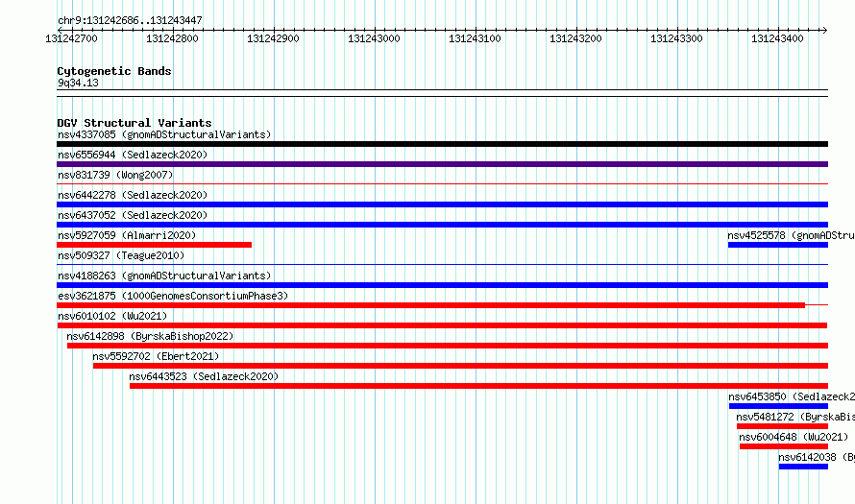The height and width of the screenshot is (504, 855).
Task: Select the 9q34.13 band label
Action: tap(78, 83)
